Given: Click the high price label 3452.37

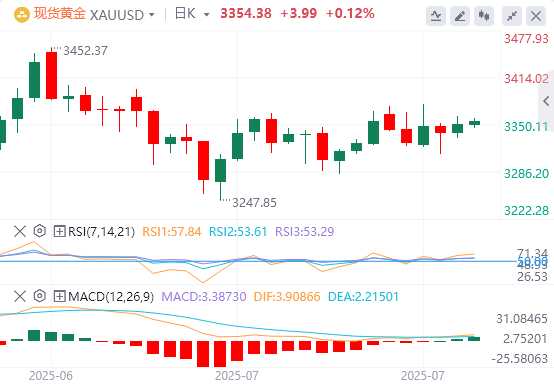Looking at the screenshot, I should tap(85, 51).
